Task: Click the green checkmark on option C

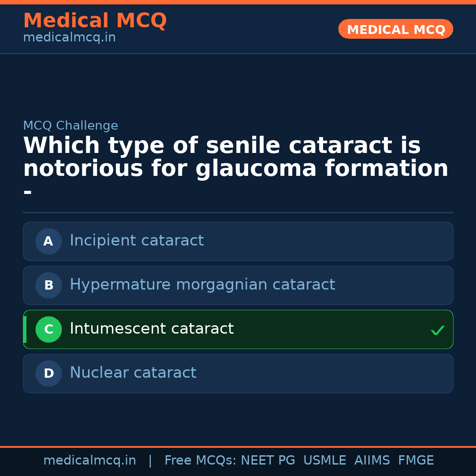Action: pos(437,330)
